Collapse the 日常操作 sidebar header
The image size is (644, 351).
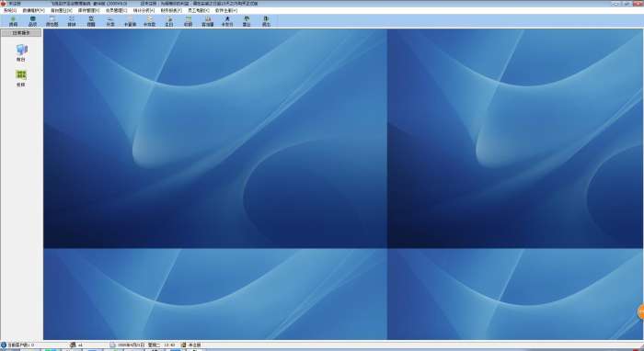pos(21,33)
